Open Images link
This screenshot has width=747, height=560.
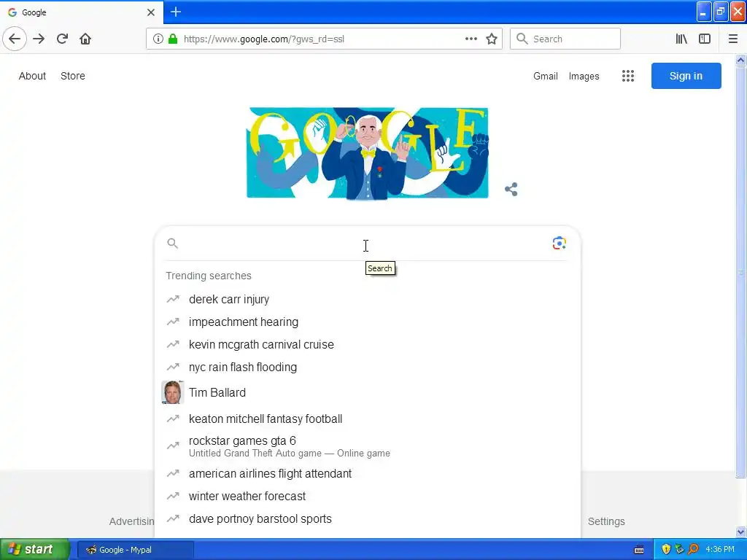pos(584,76)
